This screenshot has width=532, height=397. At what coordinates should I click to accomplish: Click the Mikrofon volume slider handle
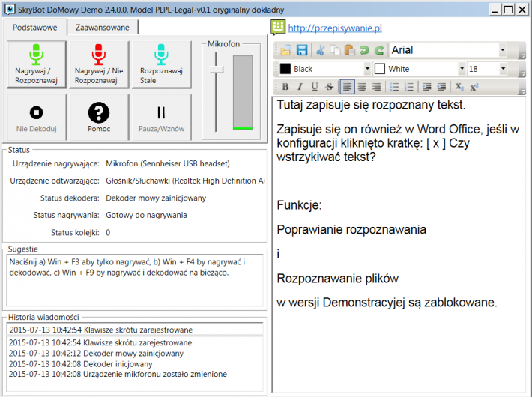point(216,70)
